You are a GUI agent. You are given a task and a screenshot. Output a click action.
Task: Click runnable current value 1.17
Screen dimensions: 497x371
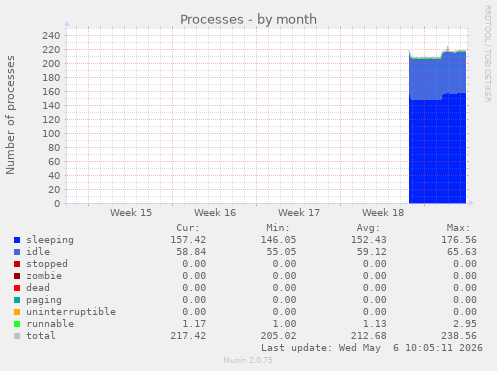(x=194, y=324)
